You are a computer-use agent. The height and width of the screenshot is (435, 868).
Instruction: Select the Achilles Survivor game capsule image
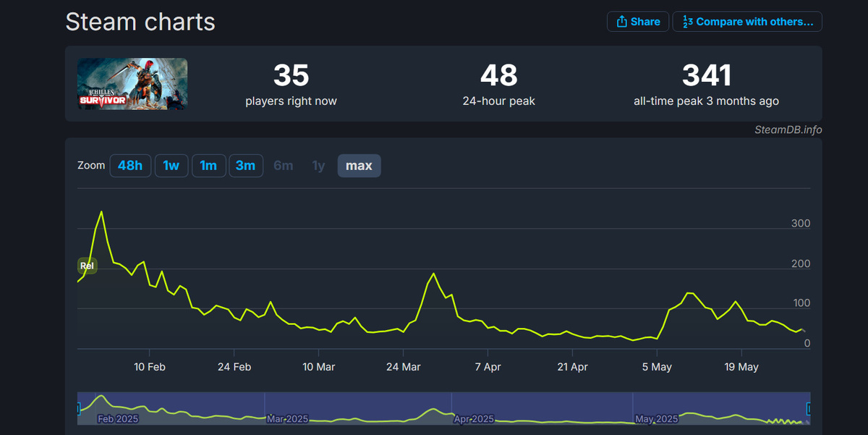pyautogui.click(x=132, y=83)
